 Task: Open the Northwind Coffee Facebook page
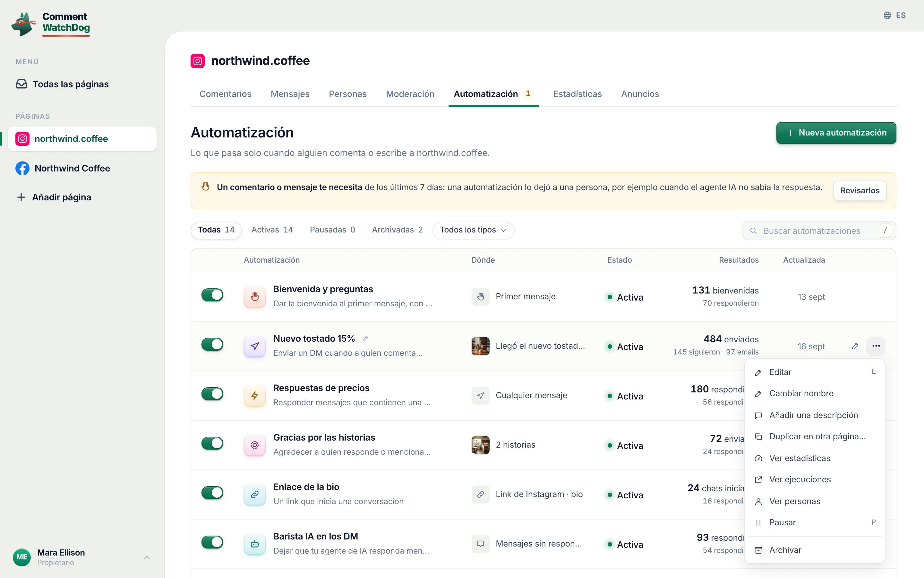pos(82,168)
